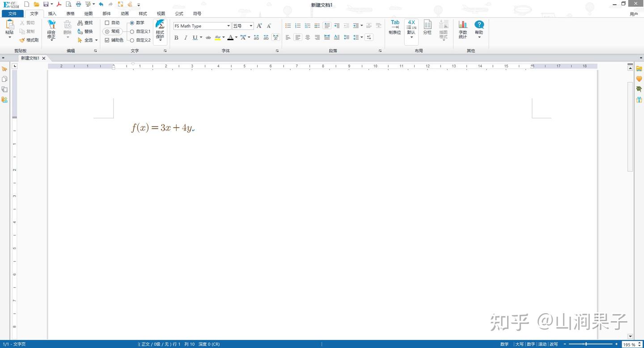Image resolution: width=644 pixels, height=348 pixels.
Task: Click the Paste (粘贴) clipboard icon
Action: [x=9, y=25]
